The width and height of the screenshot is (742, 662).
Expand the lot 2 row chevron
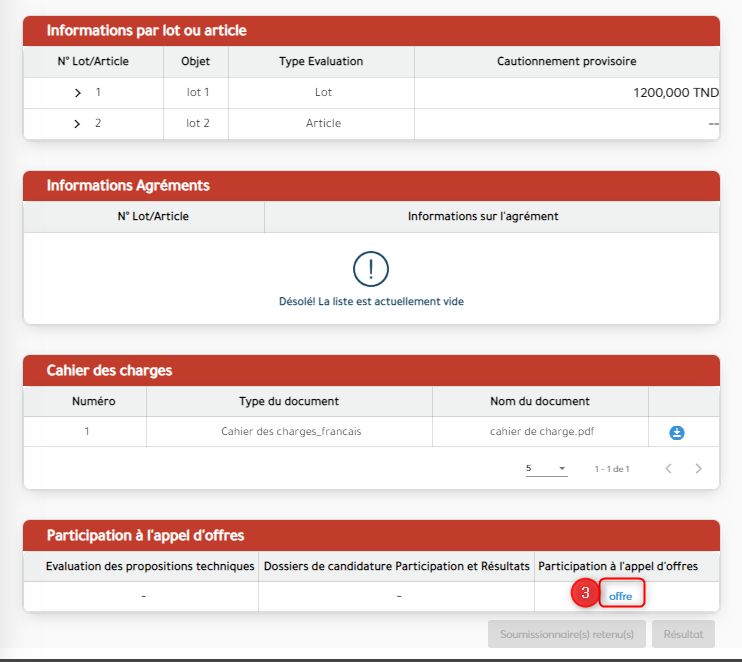[78, 124]
